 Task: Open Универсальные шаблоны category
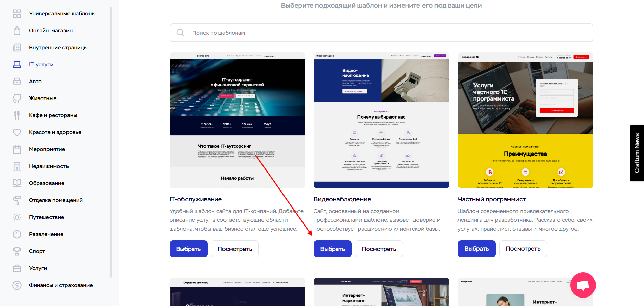(62, 14)
